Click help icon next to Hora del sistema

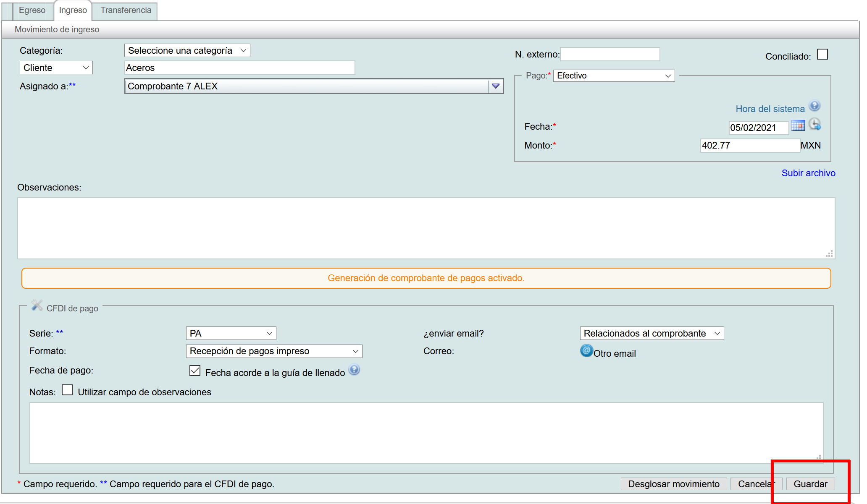point(814,106)
